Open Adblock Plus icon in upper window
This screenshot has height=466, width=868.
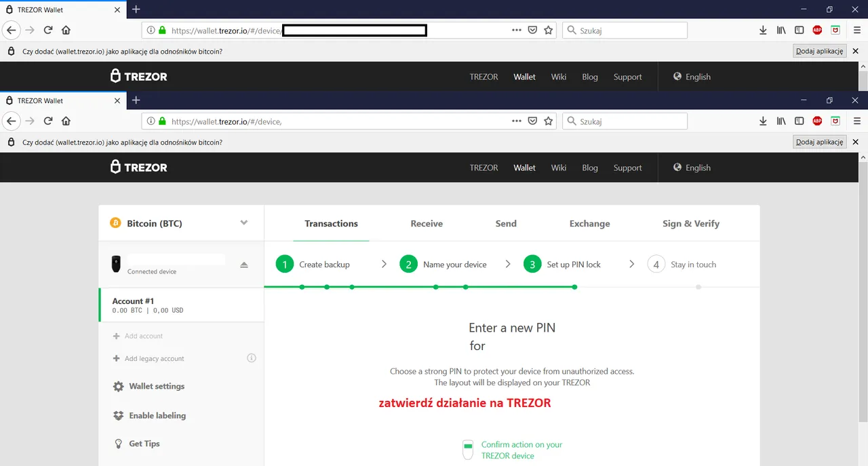pos(817,30)
